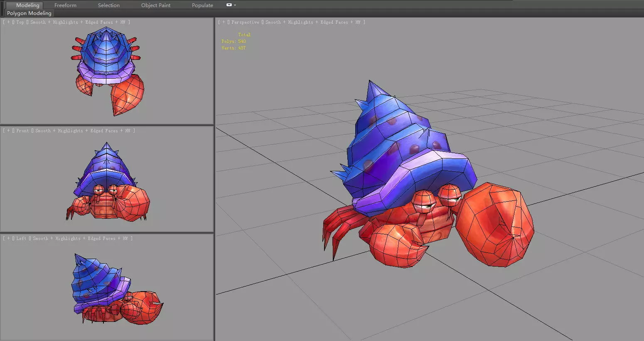Expand the Polygon Modeling panel

coord(29,13)
